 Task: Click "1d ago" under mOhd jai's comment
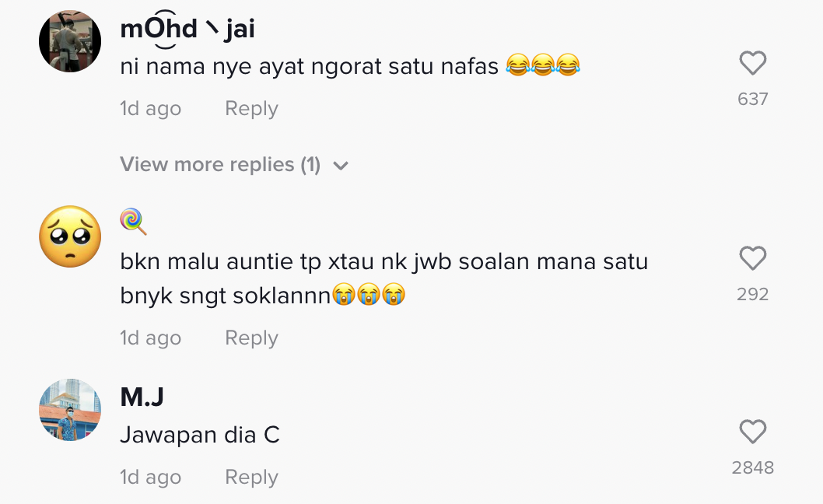pyautogui.click(x=150, y=109)
